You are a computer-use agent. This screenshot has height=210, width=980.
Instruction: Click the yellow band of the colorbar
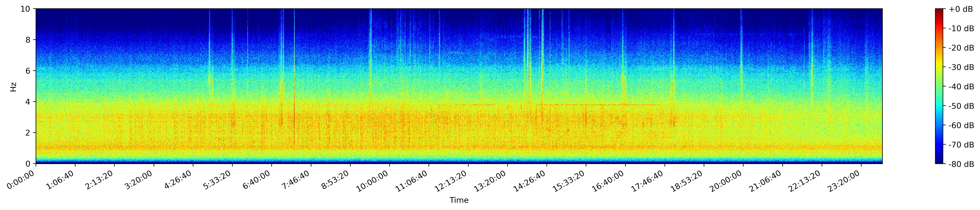939,63
